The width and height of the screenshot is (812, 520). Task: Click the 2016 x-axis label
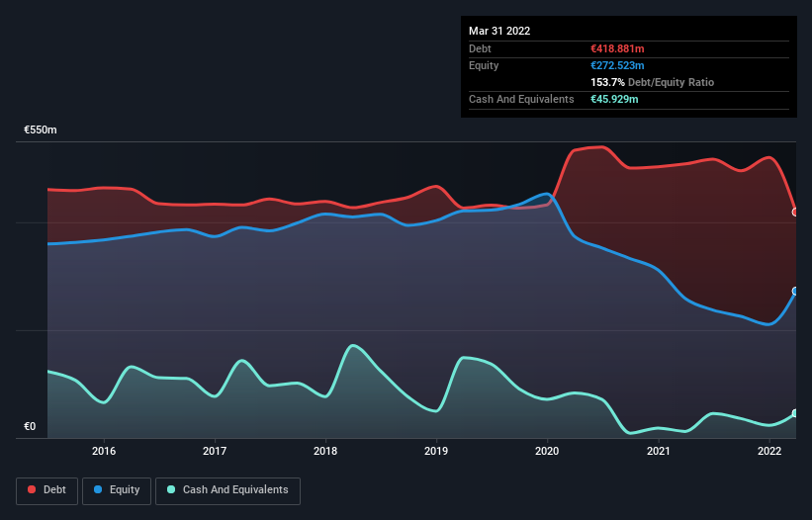point(104,451)
